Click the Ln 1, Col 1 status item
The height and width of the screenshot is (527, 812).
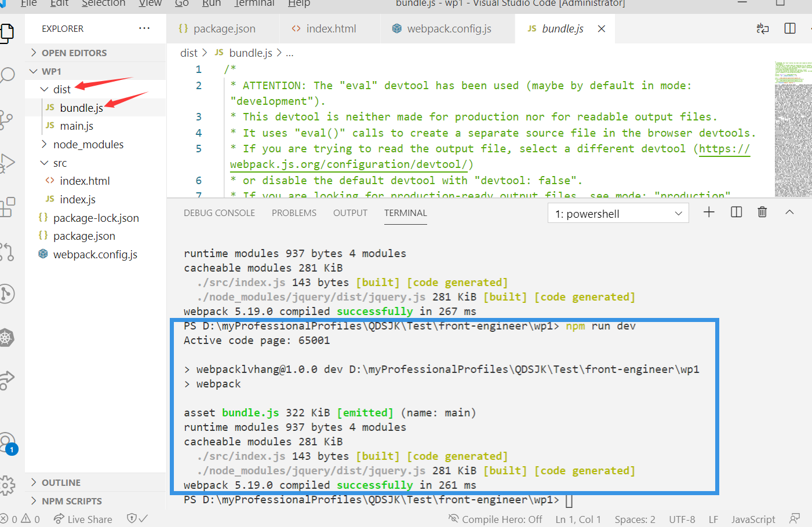[578, 519]
